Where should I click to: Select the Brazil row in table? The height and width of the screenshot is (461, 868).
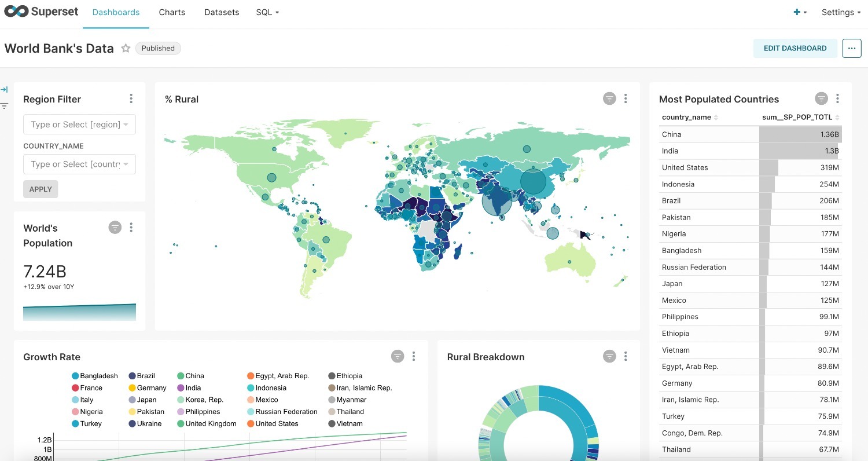(751, 201)
